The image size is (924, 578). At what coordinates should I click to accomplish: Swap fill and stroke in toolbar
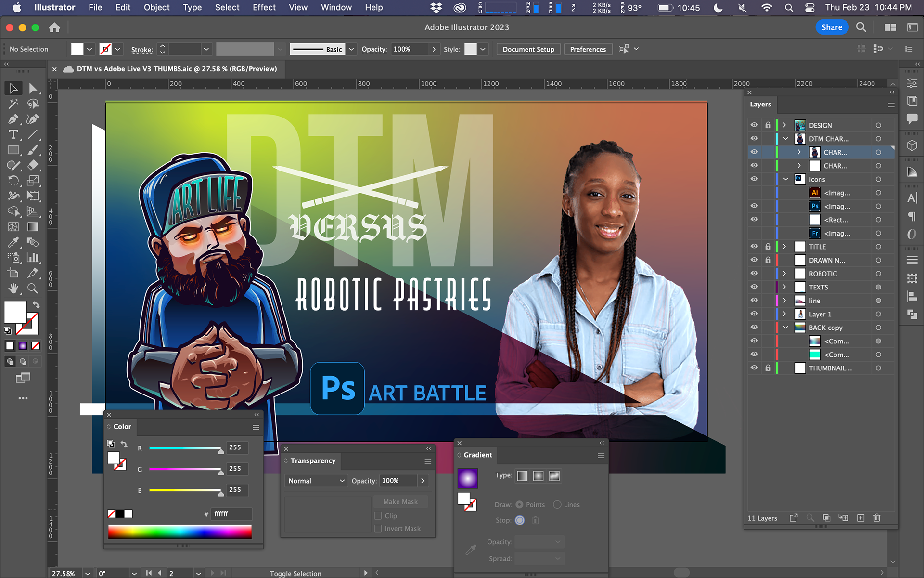[x=36, y=305]
